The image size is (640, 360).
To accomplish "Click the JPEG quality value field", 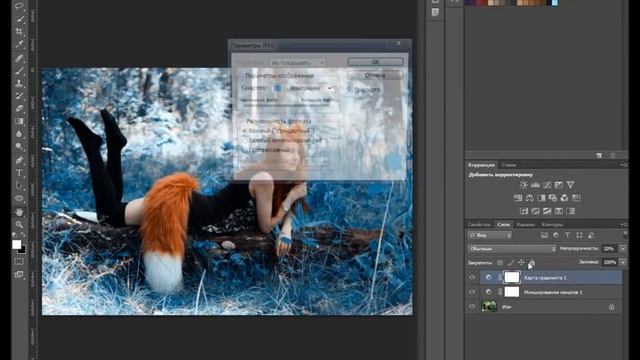I will 278,88.
